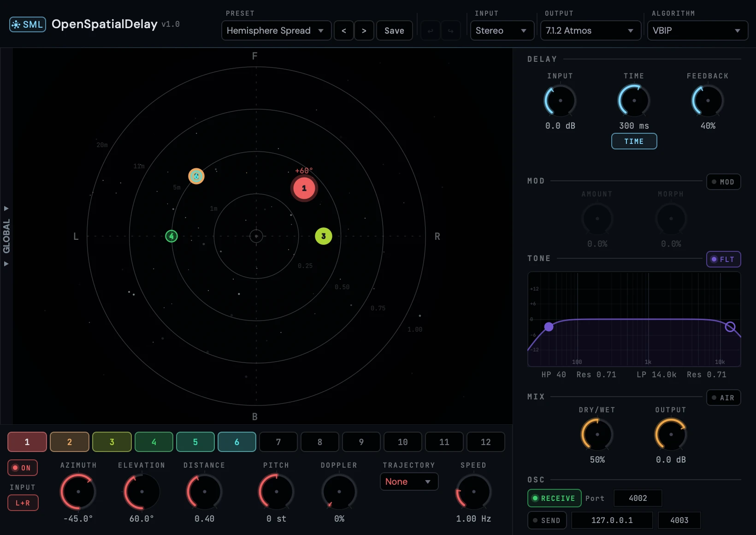
Task: Open the Preset dropdown Hemisphere Spread
Action: pos(276,30)
